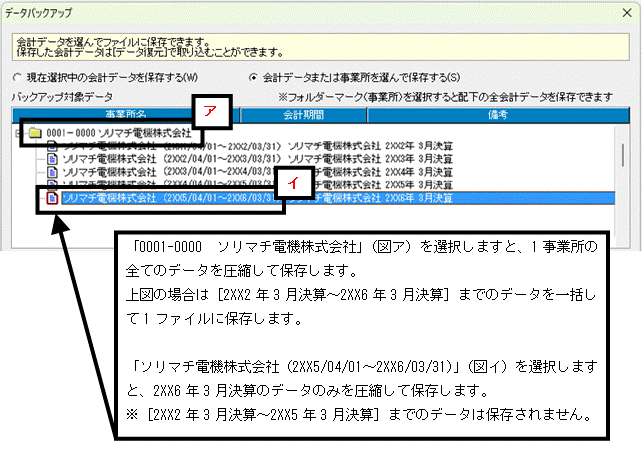Viewport: 643px width, 450px height.
Task: Select row ソリマチ電機株式会社 (2XX2/04/01～2XX3/03/31)
Action: (x=258, y=158)
